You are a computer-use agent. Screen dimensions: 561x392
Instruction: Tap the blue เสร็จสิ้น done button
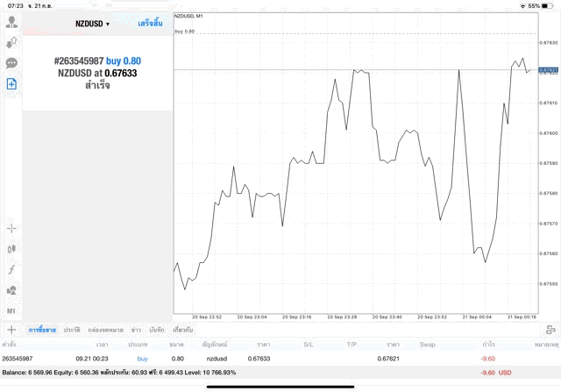click(150, 24)
